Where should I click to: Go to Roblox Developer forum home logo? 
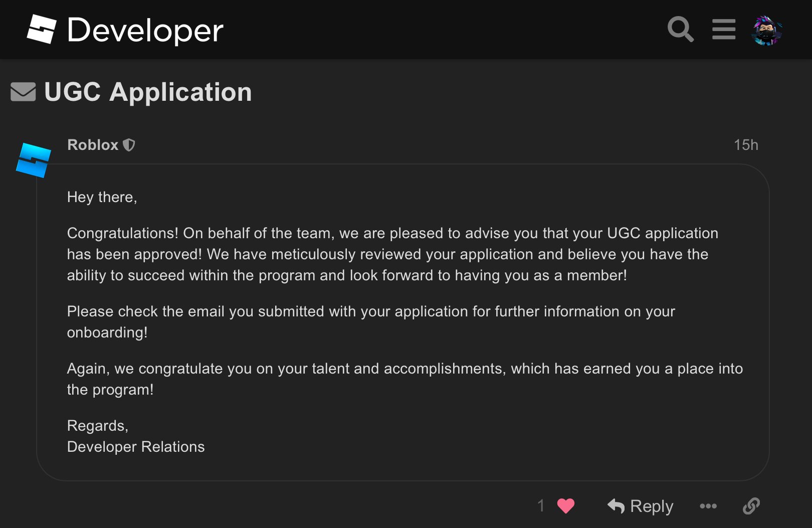pyautogui.click(x=42, y=29)
